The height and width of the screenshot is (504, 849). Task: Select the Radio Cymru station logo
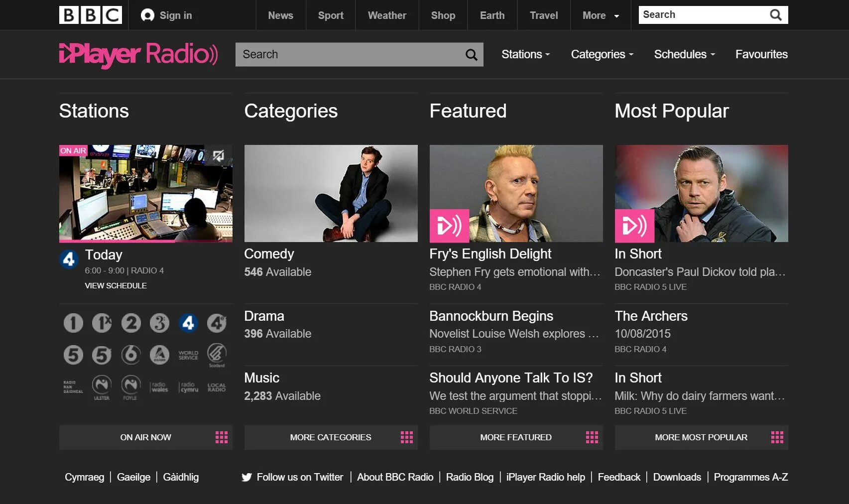(x=188, y=387)
